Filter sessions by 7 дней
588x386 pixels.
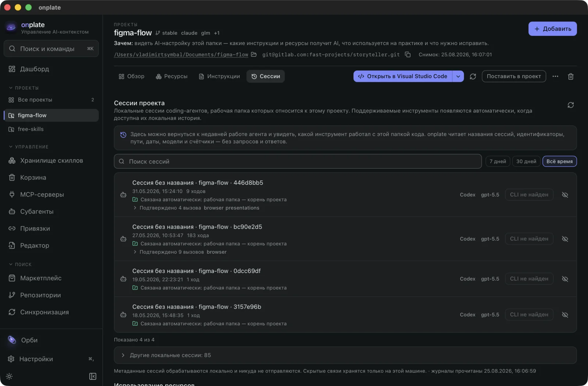click(x=498, y=161)
